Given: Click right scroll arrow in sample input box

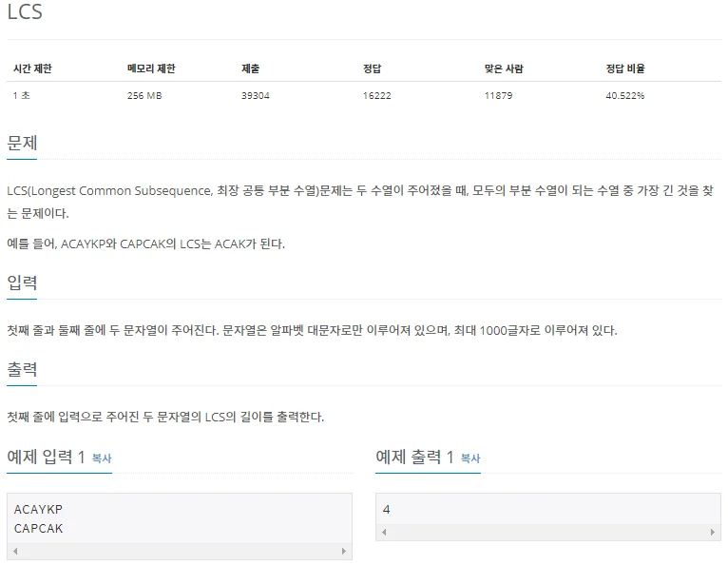Looking at the screenshot, I should [x=344, y=551].
